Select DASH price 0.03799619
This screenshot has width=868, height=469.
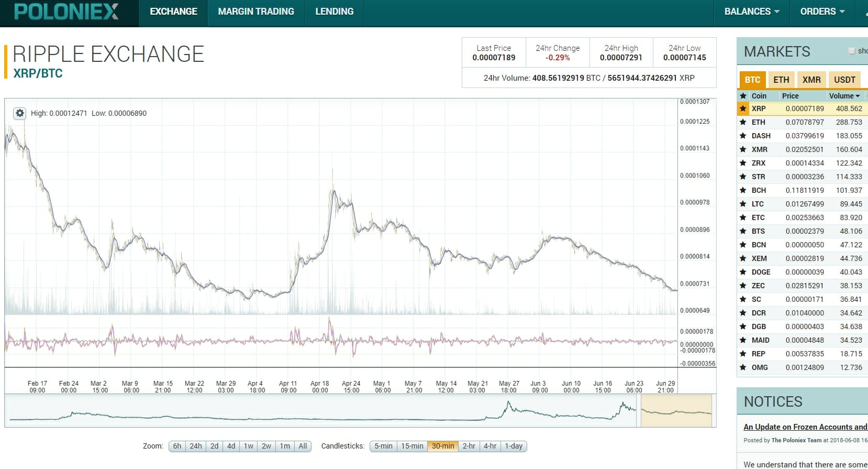(805, 136)
